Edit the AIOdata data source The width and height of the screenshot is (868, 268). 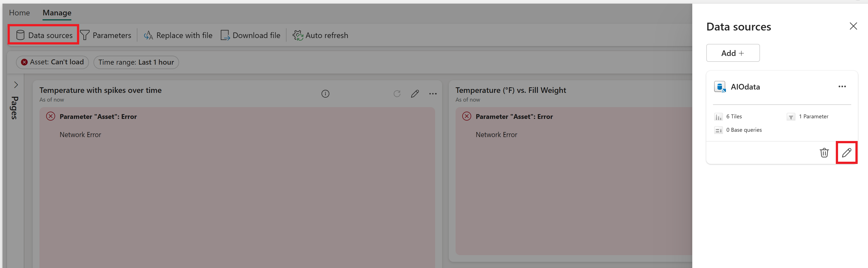tap(847, 152)
